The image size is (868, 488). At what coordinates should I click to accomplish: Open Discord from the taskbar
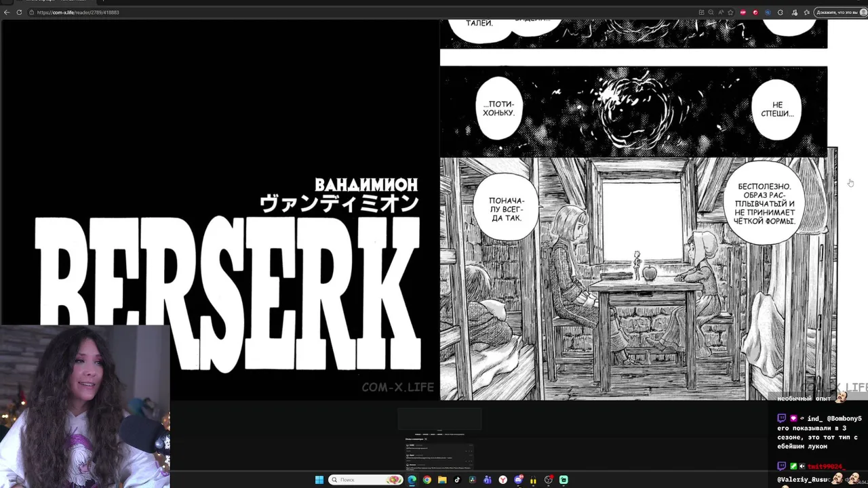click(519, 480)
